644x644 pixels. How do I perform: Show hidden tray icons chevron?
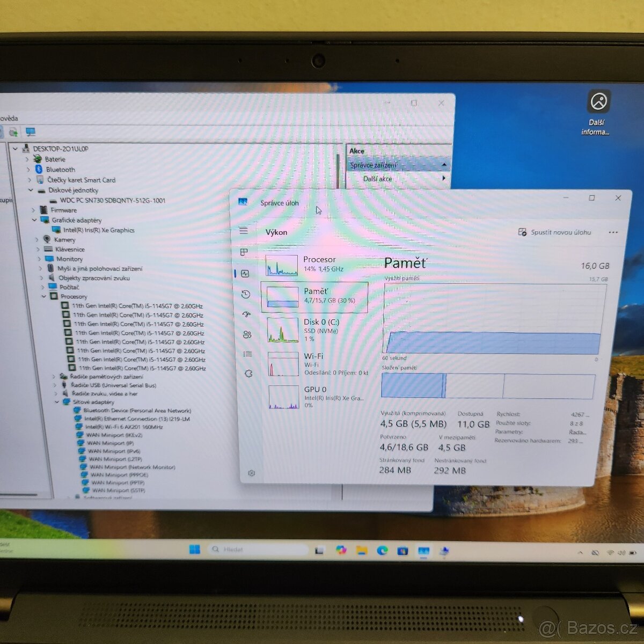point(580,552)
